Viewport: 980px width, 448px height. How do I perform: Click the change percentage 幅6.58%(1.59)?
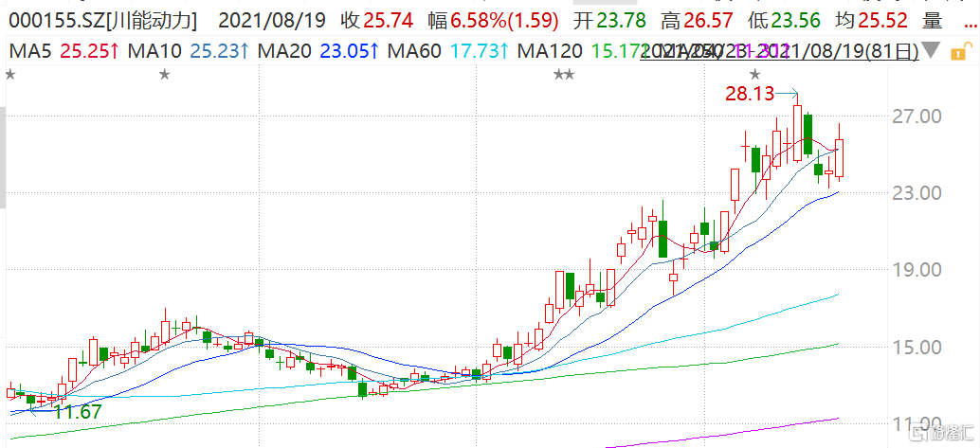493,21
